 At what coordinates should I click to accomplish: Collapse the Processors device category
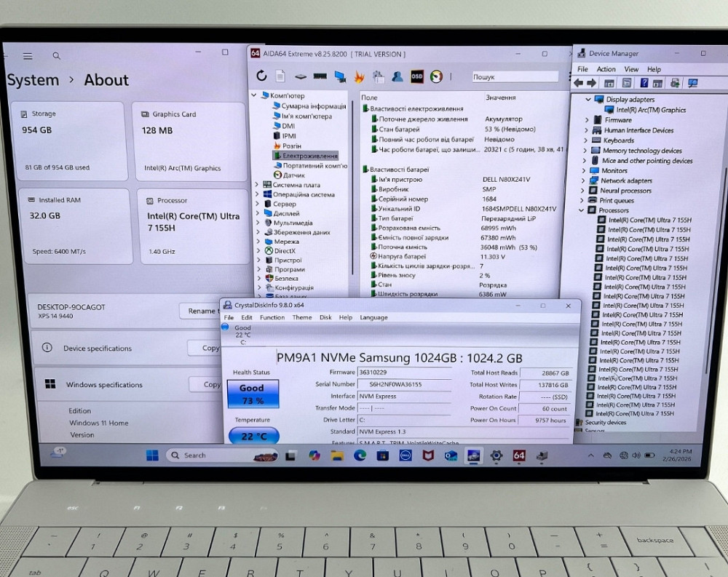point(582,210)
